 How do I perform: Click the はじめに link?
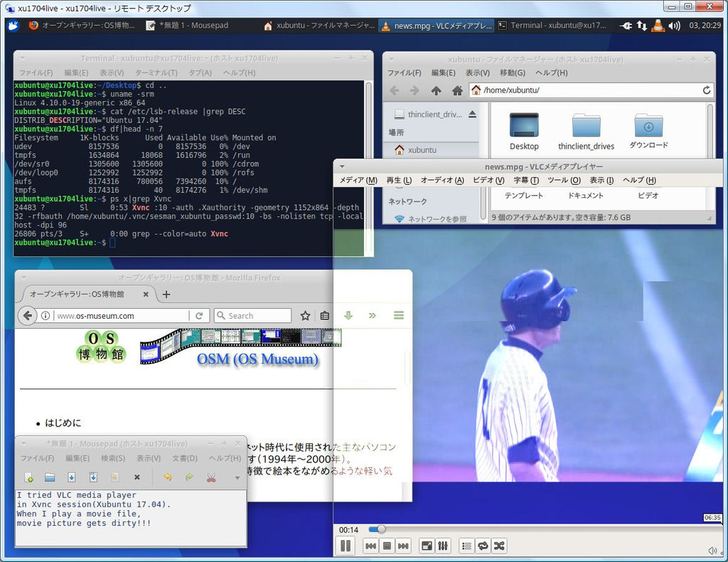point(63,423)
